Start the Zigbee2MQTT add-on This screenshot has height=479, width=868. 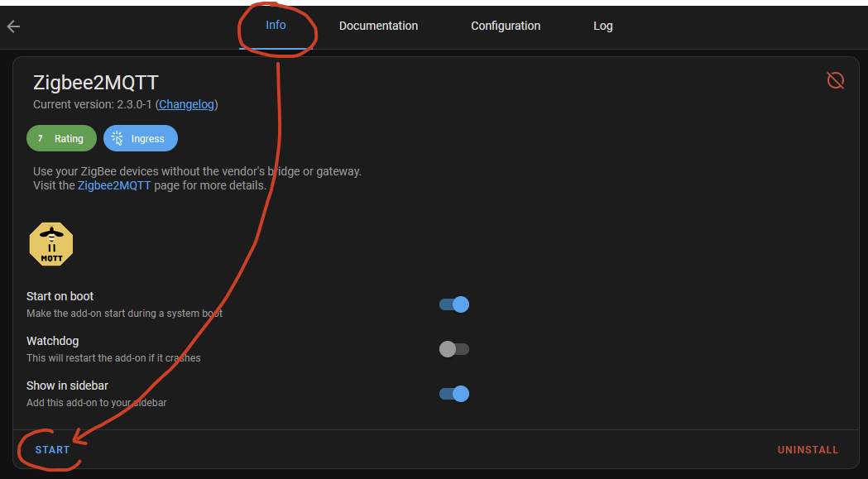pos(53,450)
